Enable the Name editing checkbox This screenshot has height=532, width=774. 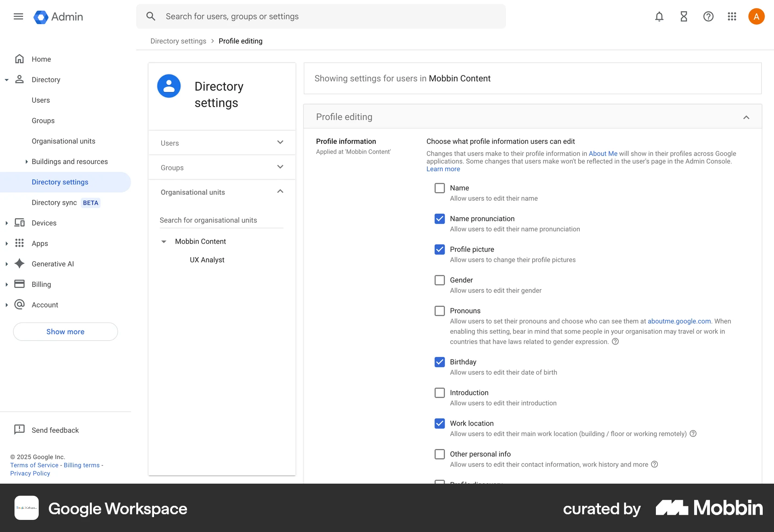coord(439,188)
